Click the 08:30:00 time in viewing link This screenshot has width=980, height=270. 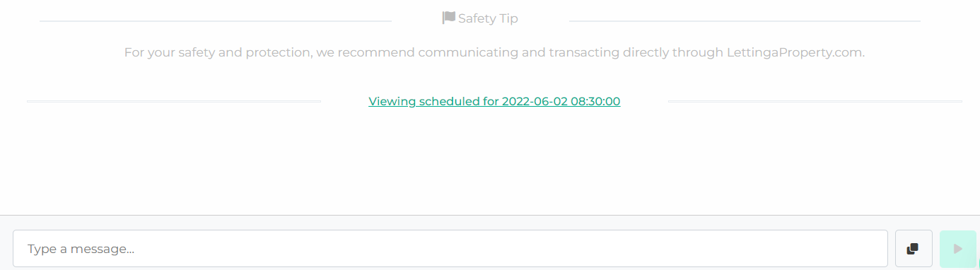click(x=595, y=101)
